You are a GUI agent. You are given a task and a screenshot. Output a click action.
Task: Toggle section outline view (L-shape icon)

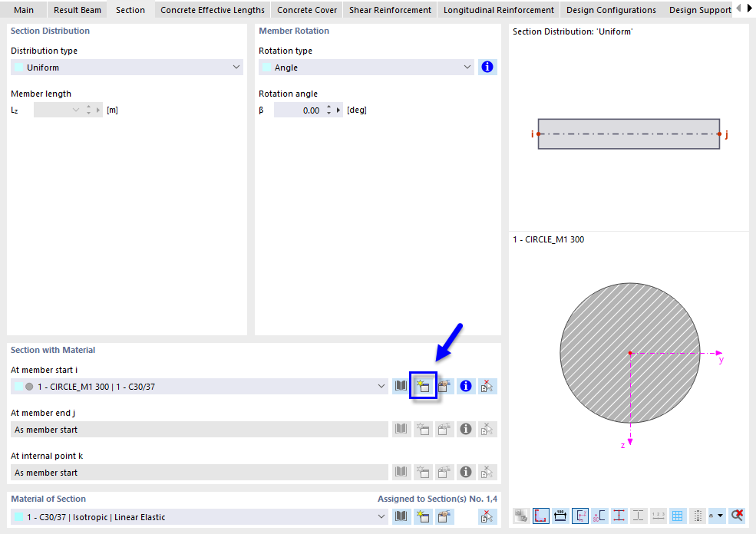point(540,516)
